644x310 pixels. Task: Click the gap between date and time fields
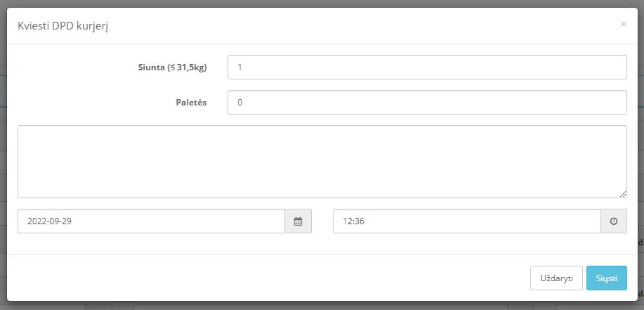tap(322, 221)
